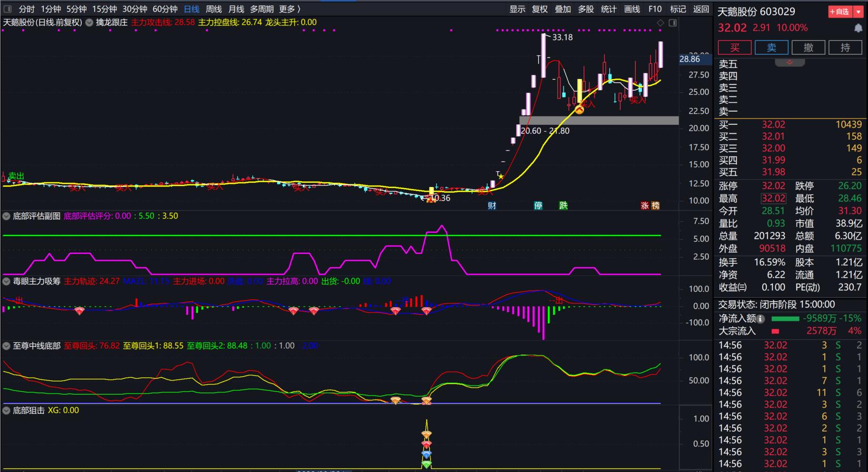Click the 买 buy button
Image resolution: width=868 pixels, height=472 pixels.
[x=735, y=48]
